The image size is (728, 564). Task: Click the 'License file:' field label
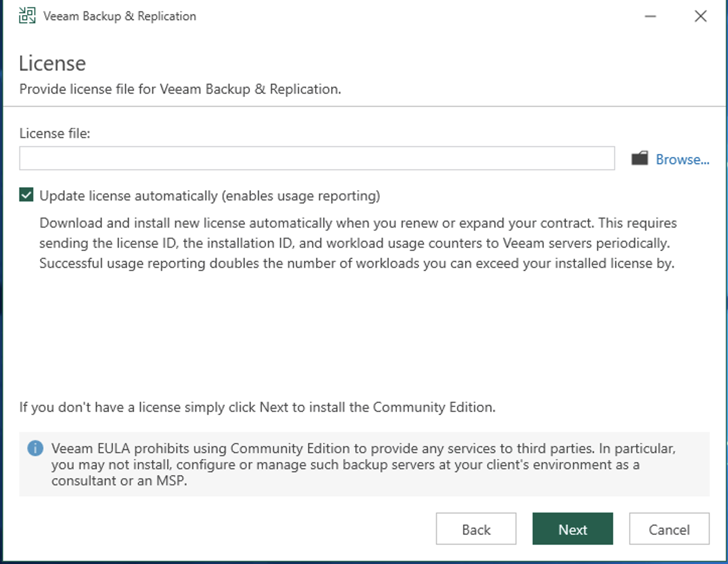tap(54, 133)
